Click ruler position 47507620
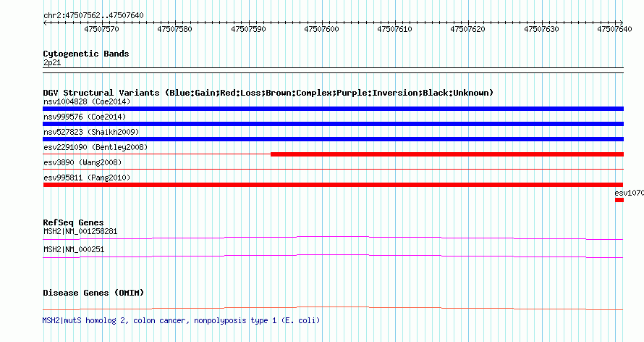The width and height of the screenshot is (644, 342). 467,29
